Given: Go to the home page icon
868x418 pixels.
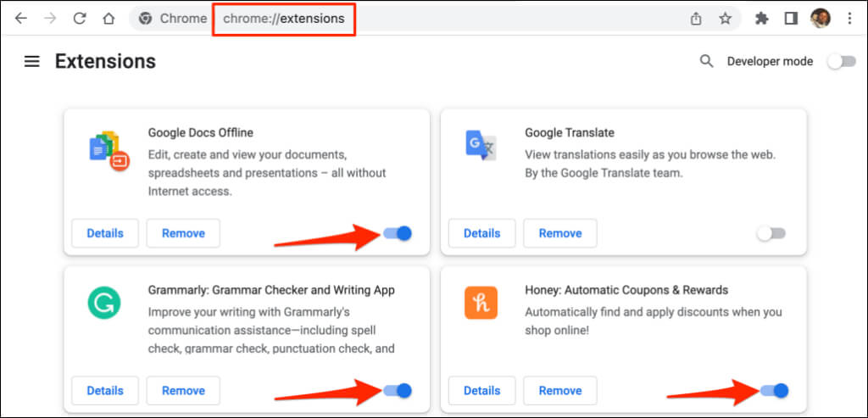Looking at the screenshot, I should [x=108, y=18].
